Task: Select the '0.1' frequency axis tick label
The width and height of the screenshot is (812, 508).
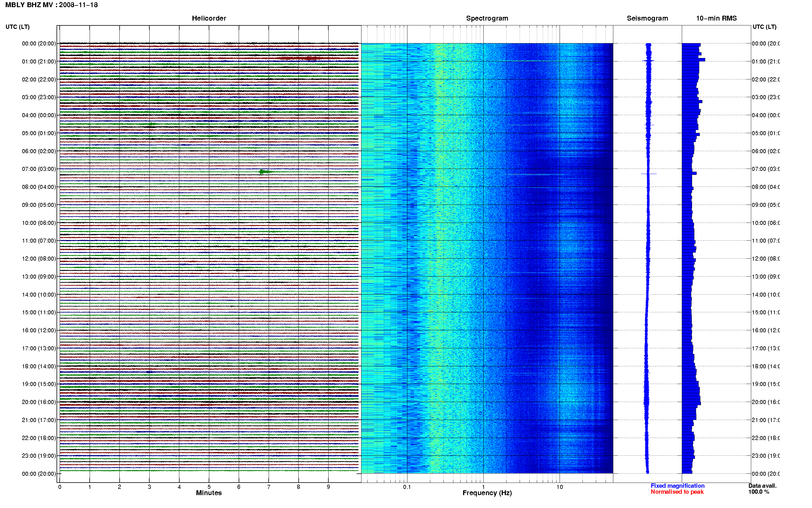Action: tap(407, 487)
